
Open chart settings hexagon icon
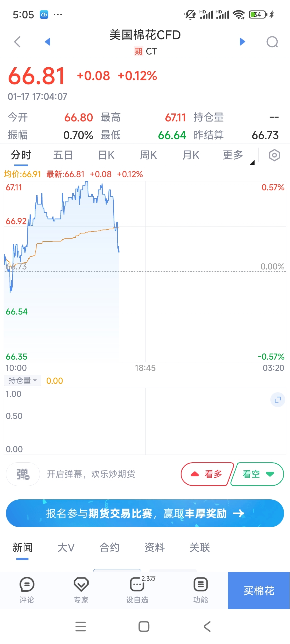pyautogui.click(x=274, y=155)
